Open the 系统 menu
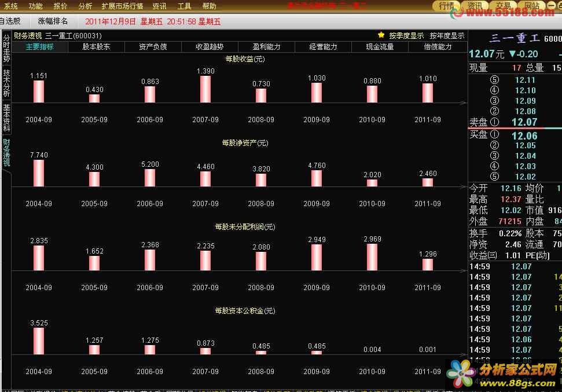The height and width of the screenshot is (392, 562). tap(11, 6)
